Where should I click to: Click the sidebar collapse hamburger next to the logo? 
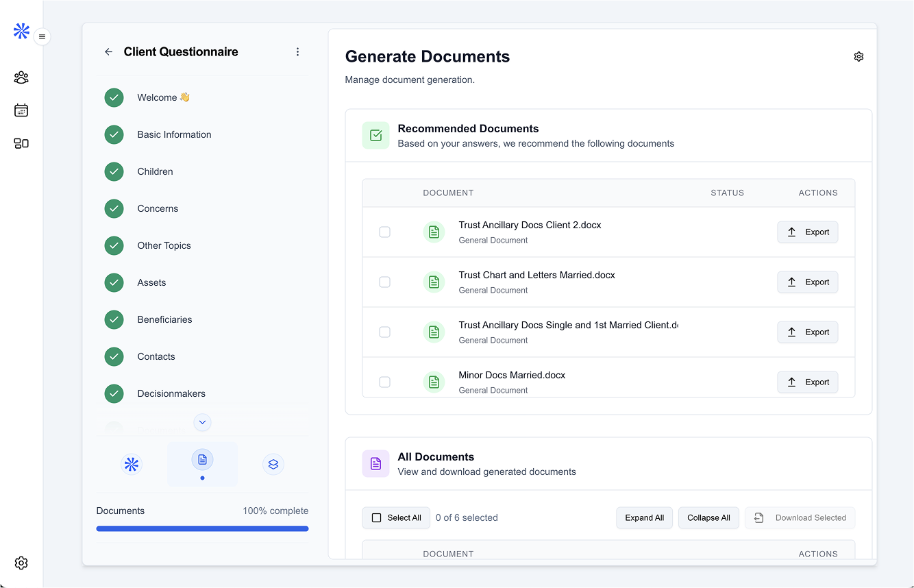tap(42, 36)
